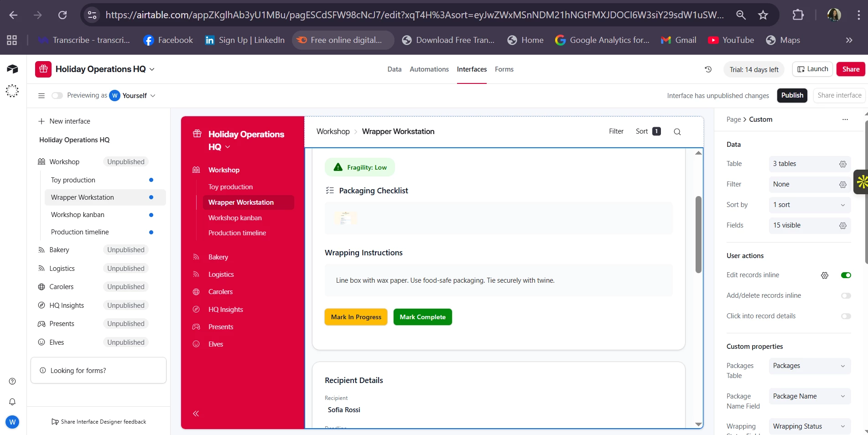Open the Packages Table dropdown
The width and height of the screenshot is (868, 435).
[x=810, y=366]
